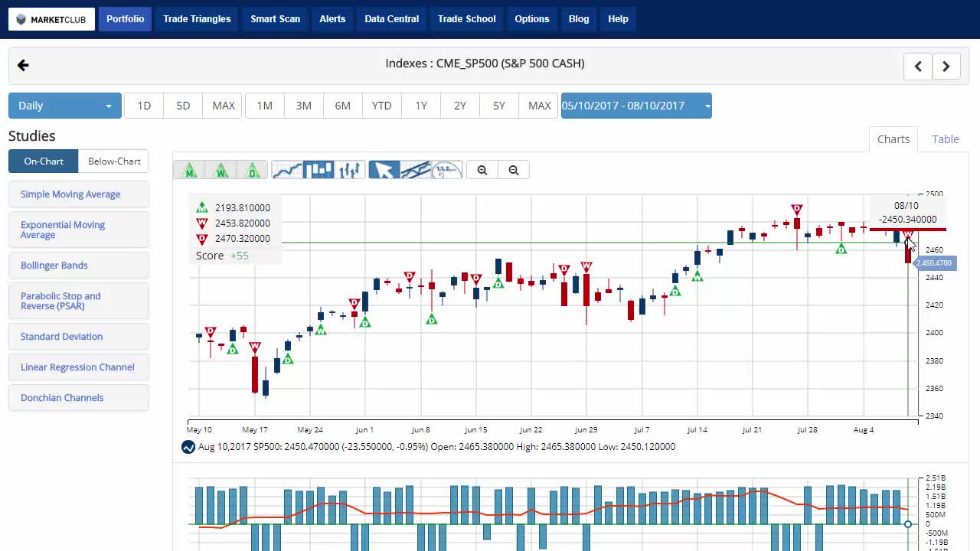Open the Data Central menu
Viewport: 980px width, 551px height.
coord(391,19)
